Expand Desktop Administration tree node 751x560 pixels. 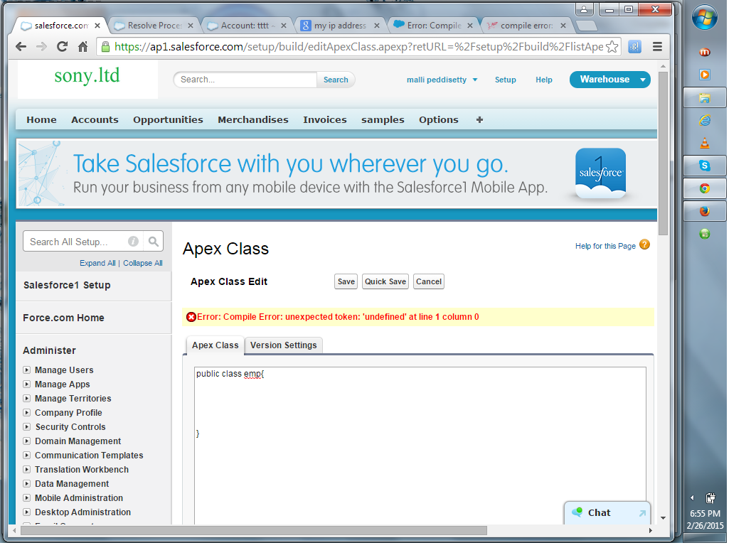(27, 512)
